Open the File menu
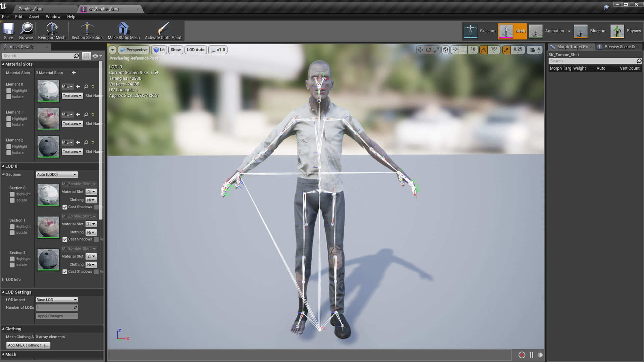 coord(5,17)
